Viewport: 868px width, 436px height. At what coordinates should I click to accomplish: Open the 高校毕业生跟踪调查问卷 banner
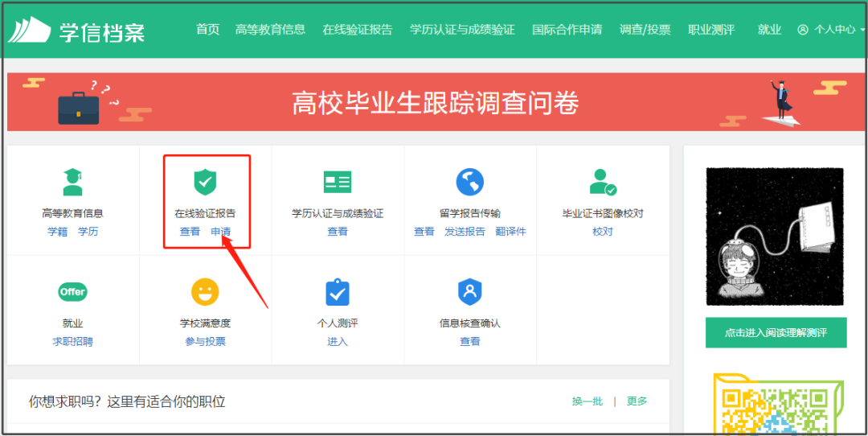[x=434, y=102]
